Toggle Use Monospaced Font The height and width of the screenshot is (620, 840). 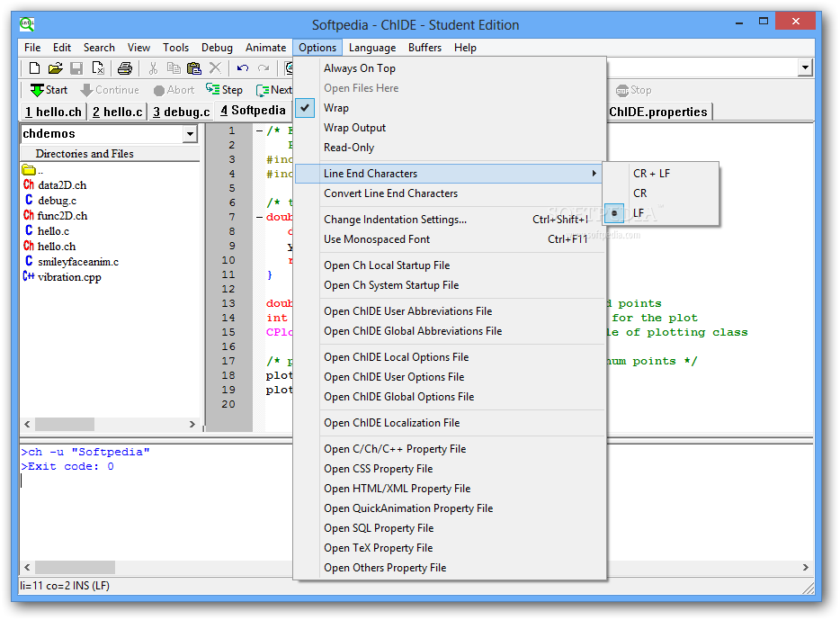(451, 239)
